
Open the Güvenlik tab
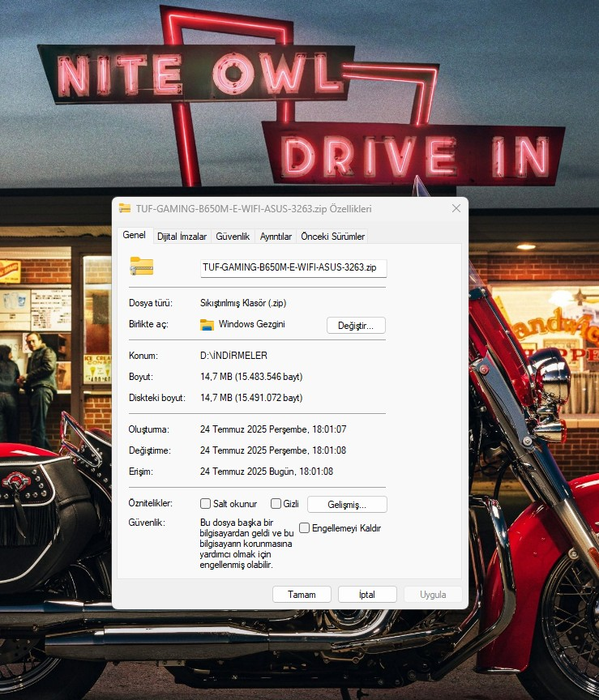[x=233, y=237]
